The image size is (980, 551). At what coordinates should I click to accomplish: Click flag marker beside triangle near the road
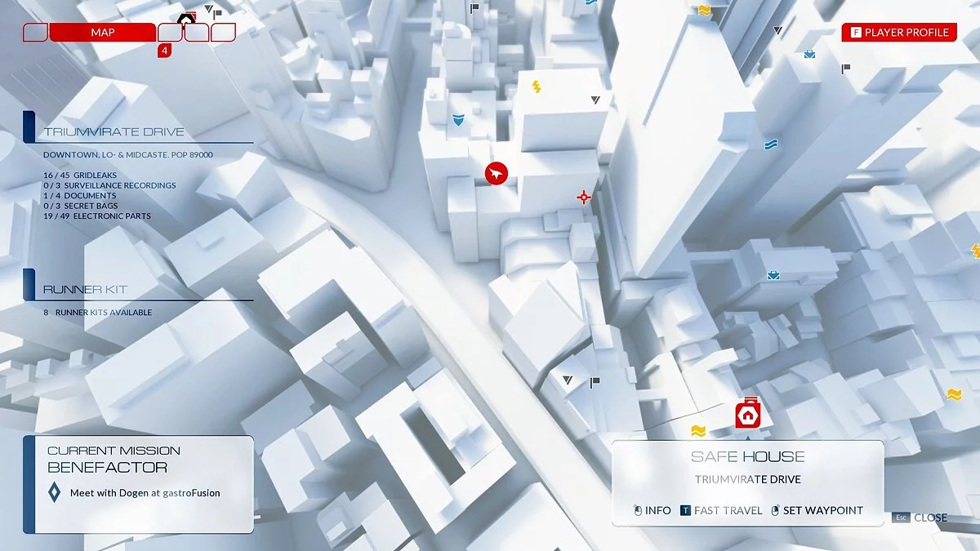(x=595, y=382)
